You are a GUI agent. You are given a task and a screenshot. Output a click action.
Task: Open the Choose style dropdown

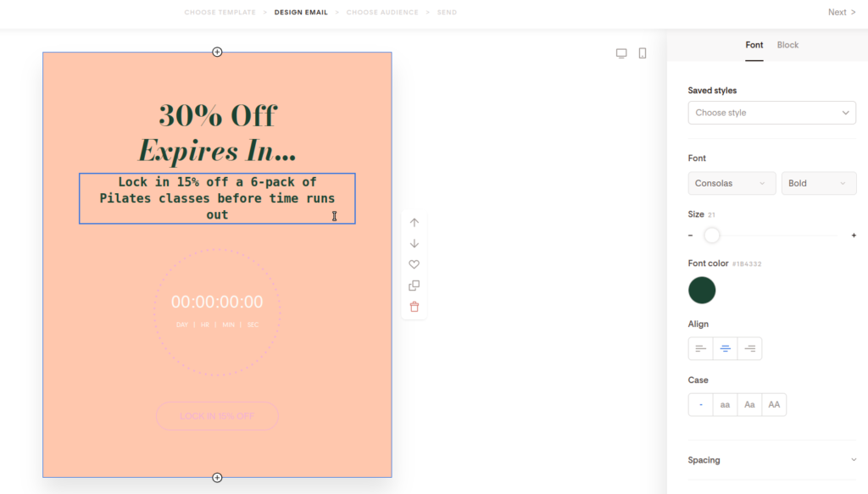point(771,113)
